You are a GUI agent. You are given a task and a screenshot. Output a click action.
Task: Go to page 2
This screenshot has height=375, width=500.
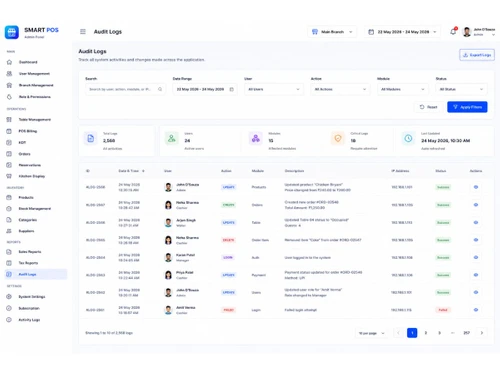(x=426, y=333)
